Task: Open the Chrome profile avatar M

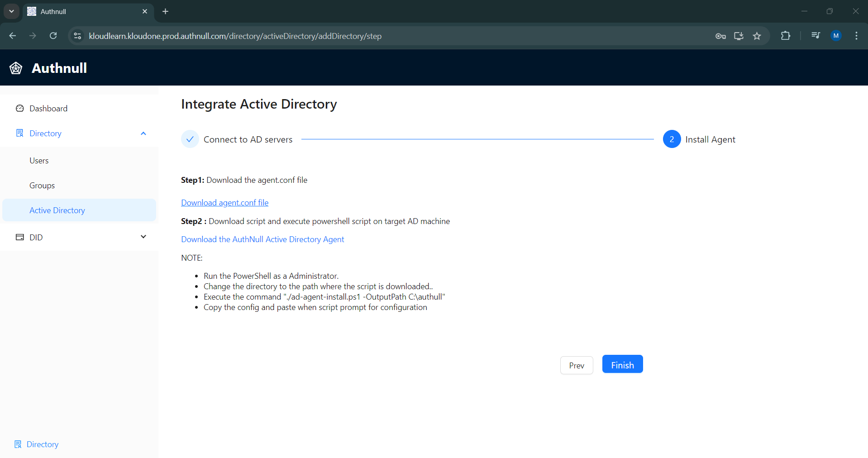Action: (x=836, y=36)
